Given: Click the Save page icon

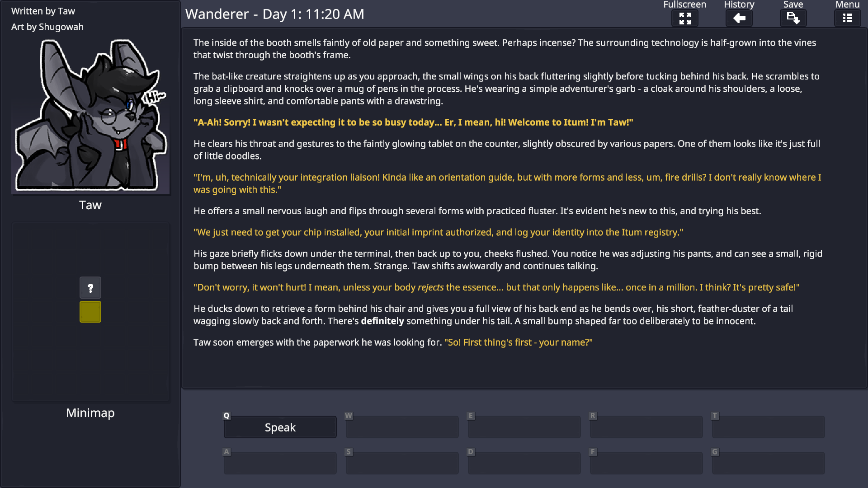Looking at the screenshot, I should tap(793, 18).
